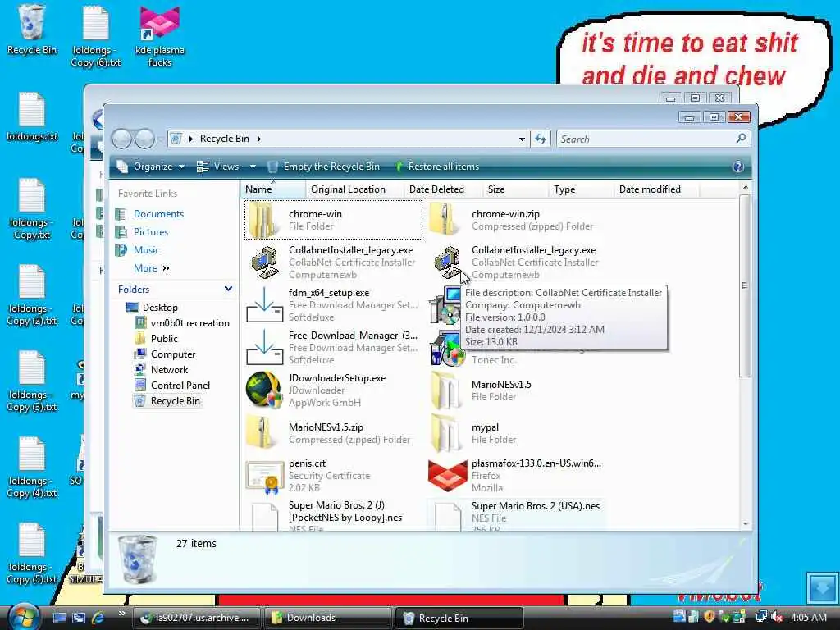Switch to ia902707.us.archive taskbar button

point(196,618)
